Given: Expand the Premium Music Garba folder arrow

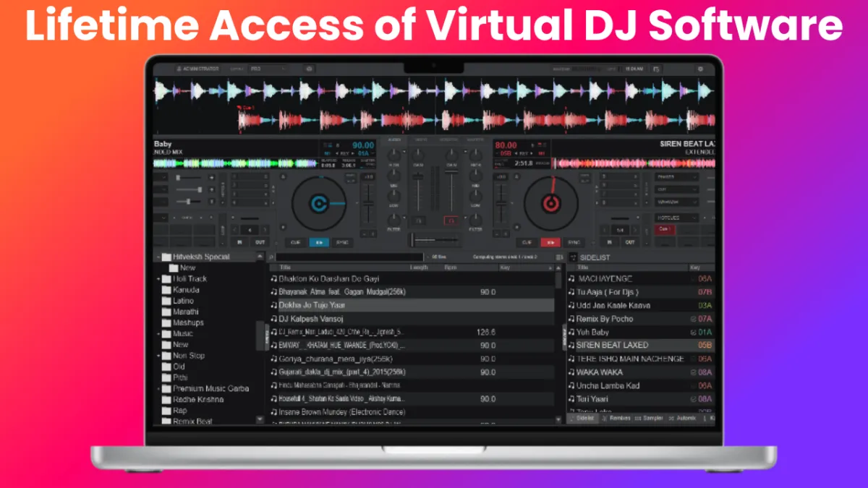Looking at the screenshot, I should pos(158,388).
